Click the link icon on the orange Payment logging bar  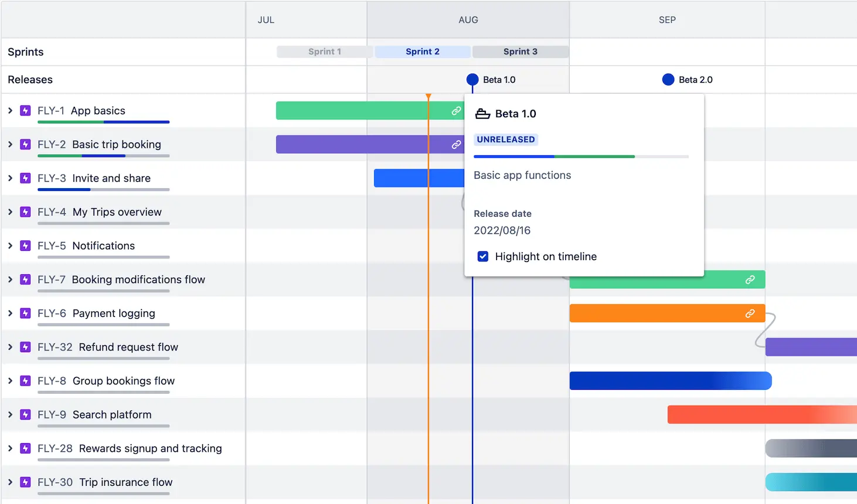[750, 314]
